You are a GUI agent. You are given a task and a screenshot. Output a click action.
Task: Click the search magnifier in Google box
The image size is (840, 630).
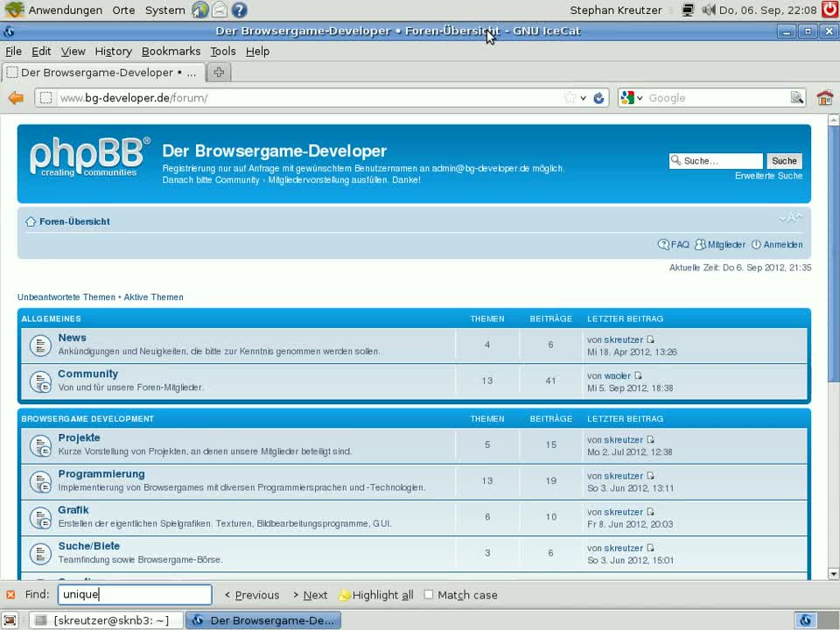click(x=796, y=97)
